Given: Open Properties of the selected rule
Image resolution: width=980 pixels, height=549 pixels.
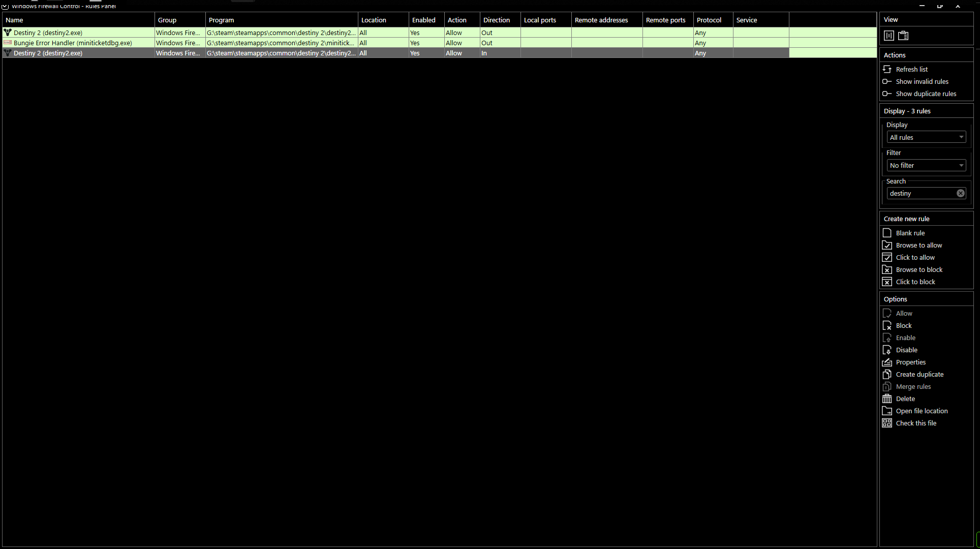Looking at the screenshot, I should point(910,362).
